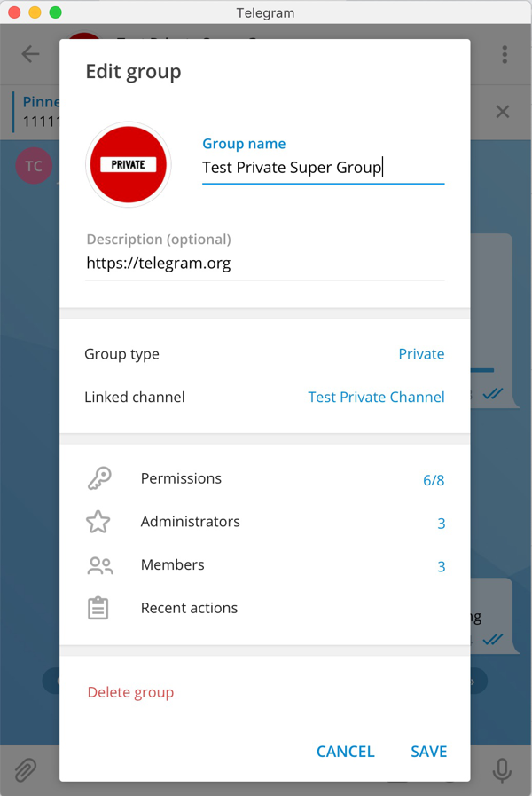Click the Recent actions clipboard icon
The image size is (532, 796).
(98, 609)
